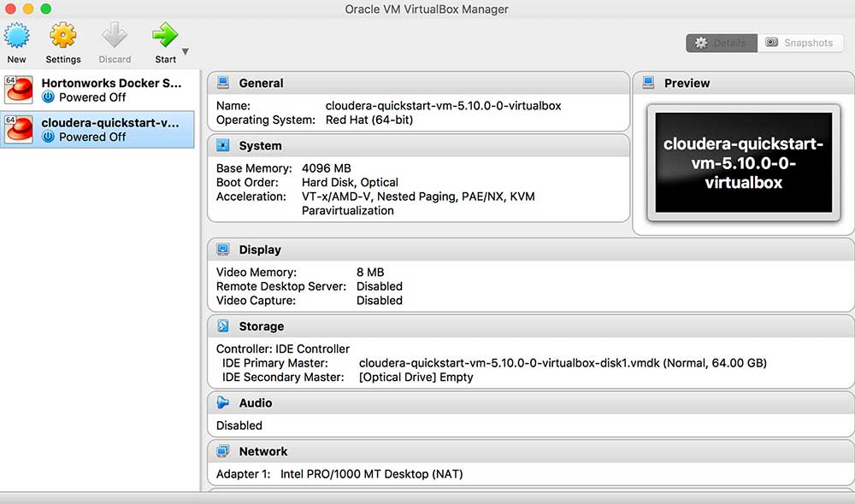This screenshot has width=855, height=504.
Task: Click the Preview section monitor icon
Action: [x=648, y=83]
